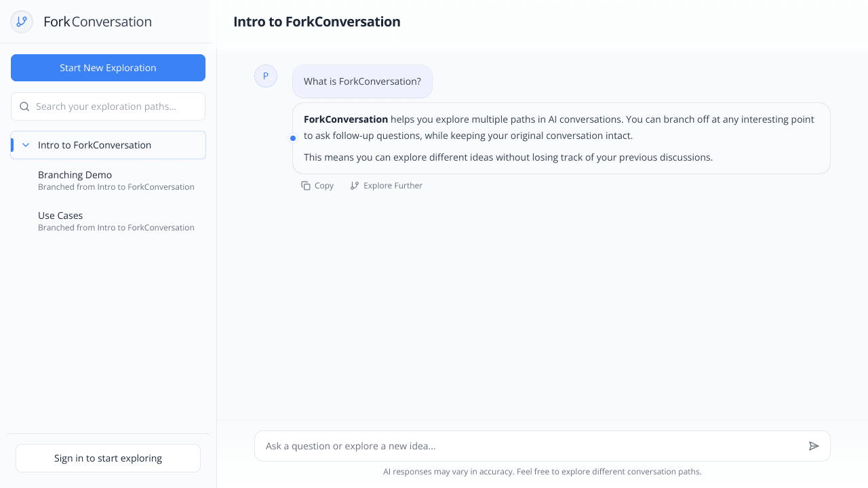Click Sign in to start exploring
The width and height of the screenshot is (868, 488).
pos(108,458)
